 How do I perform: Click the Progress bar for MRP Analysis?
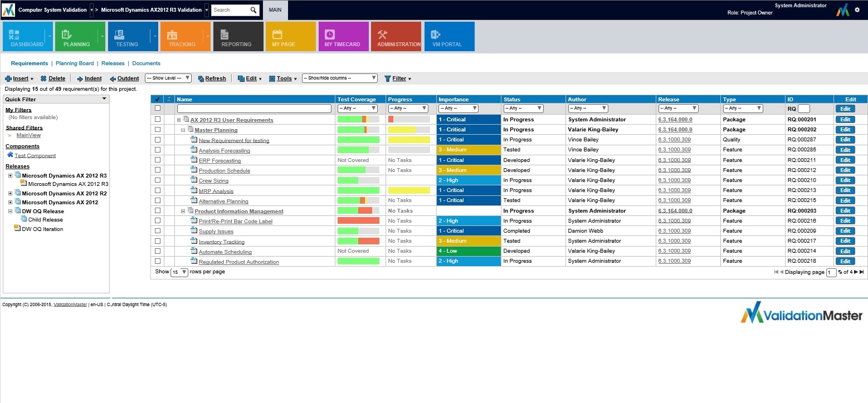click(x=409, y=190)
